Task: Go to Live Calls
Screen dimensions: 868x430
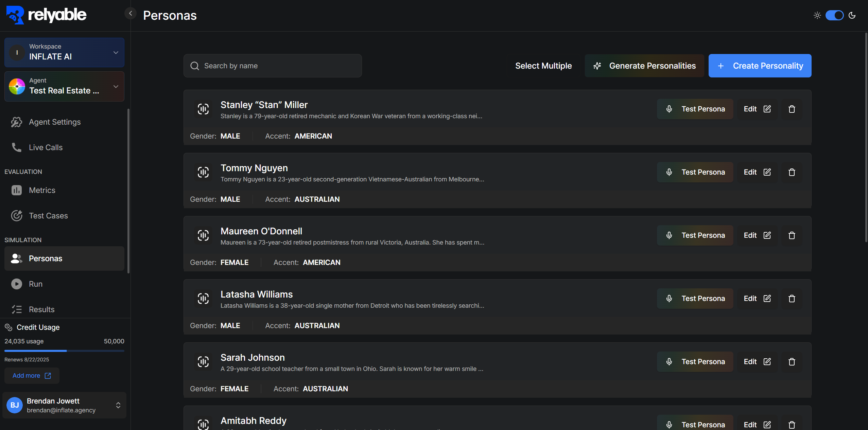Action: point(64,147)
